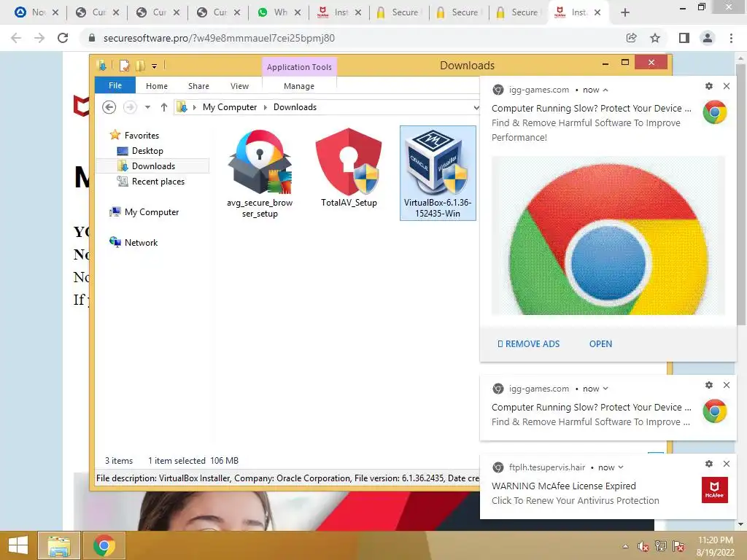Toggle the Chrome side panel icon
This screenshot has width=747, height=560.
(x=684, y=38)
